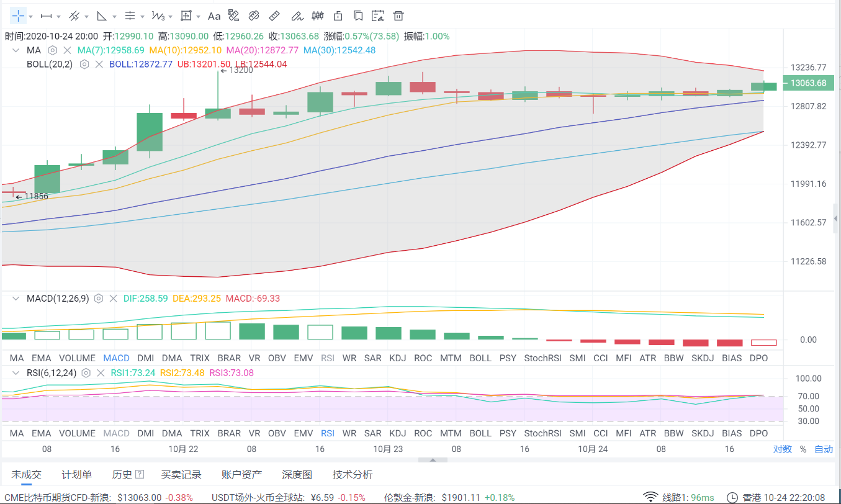
Task: Collapse the MA indicator legend chevron
Action: [15, 50]
